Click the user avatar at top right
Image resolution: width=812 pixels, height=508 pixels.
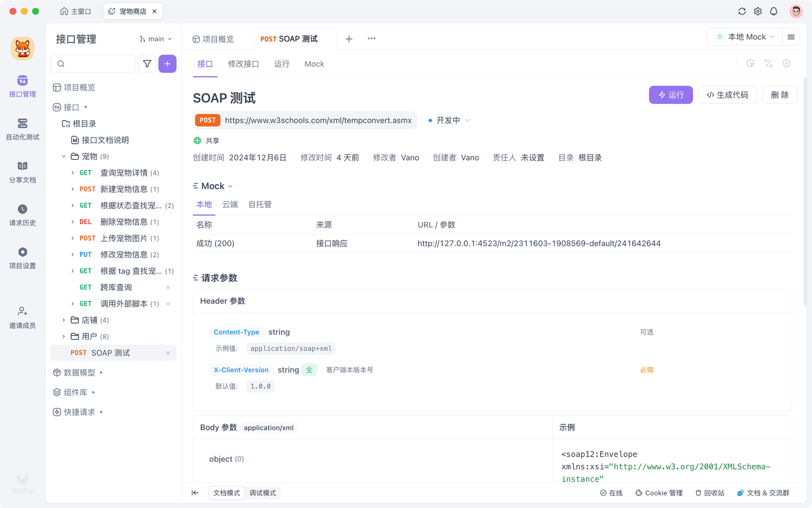(x=796, y=11)
